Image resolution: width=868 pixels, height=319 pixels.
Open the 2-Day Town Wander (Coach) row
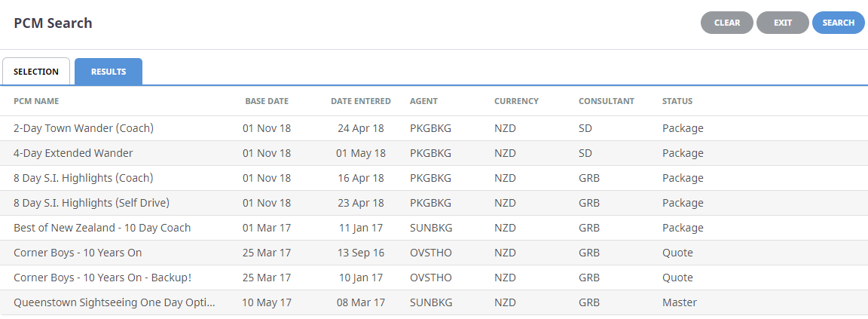[x=434, y=128]
